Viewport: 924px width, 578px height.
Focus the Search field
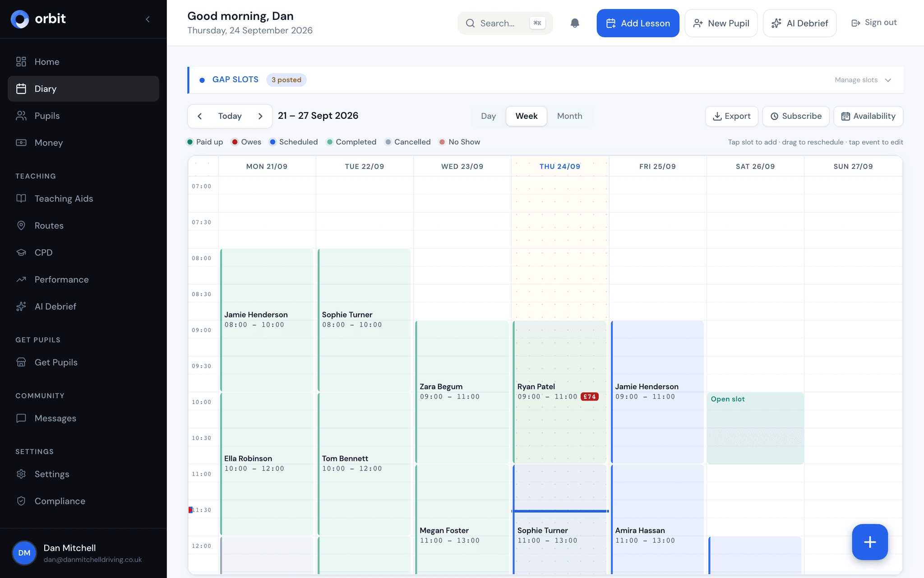point(505,23)
